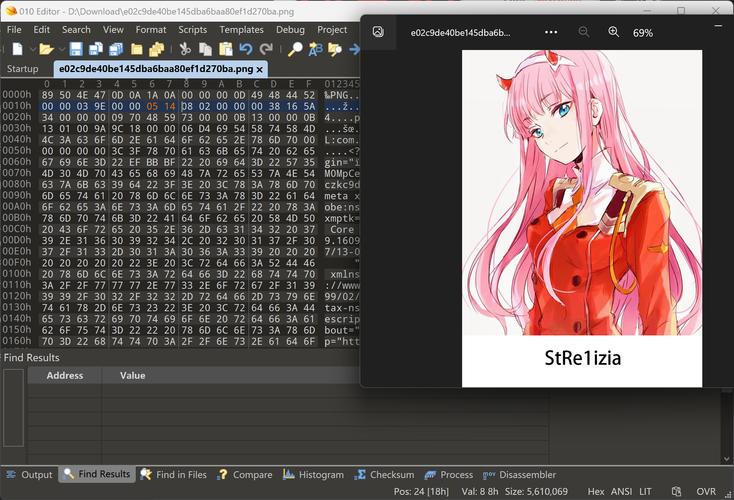Switch to the Output panel tab

(x=30, y=474)
